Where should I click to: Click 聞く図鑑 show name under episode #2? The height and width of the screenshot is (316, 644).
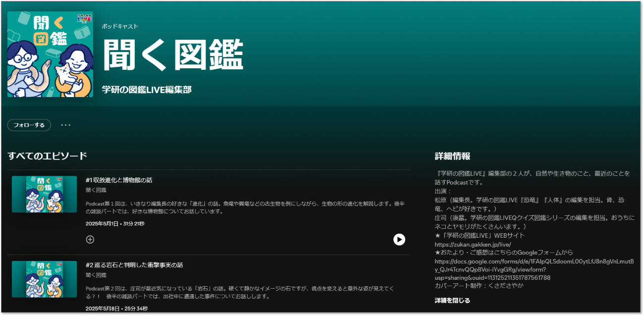[x=96, y=275]
